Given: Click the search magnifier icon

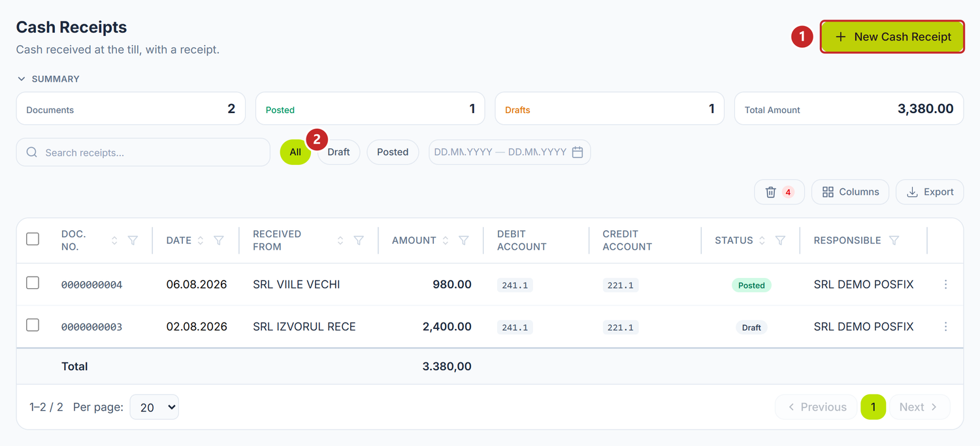Looking at the screenshot, I should (32, 152).
